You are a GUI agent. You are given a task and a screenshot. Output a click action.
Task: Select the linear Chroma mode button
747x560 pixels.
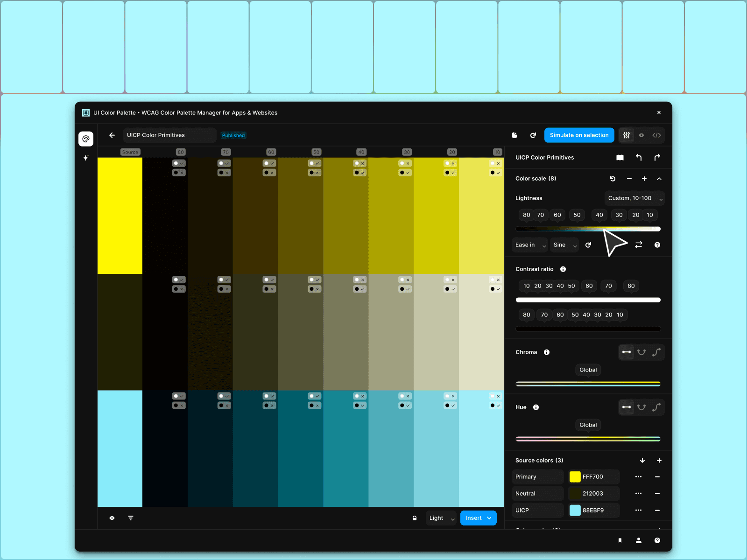(627, 352)
